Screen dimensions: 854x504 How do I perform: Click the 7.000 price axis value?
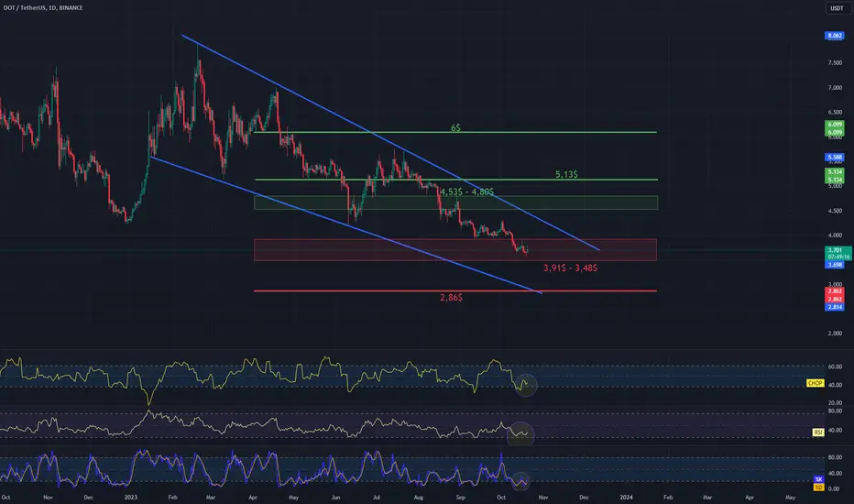[x=835, y=87]
